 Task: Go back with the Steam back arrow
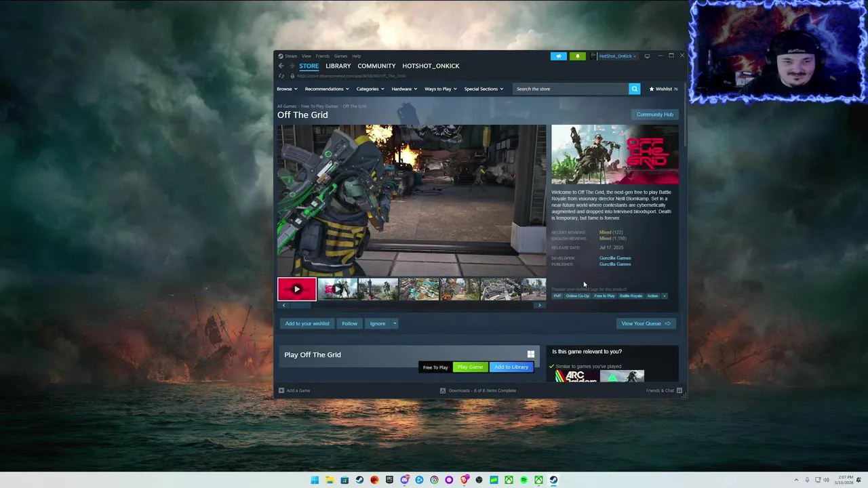281,66
